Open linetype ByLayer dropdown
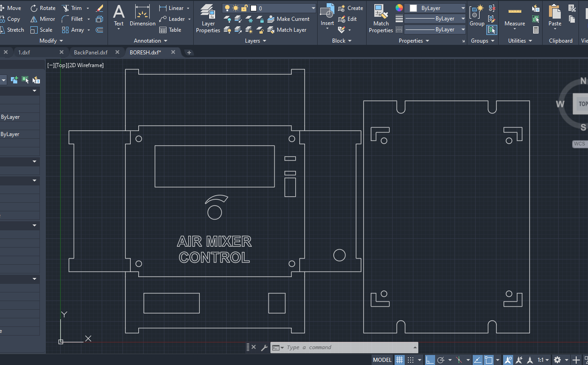This screenshot has height=365, width=588. click(436, 29)
